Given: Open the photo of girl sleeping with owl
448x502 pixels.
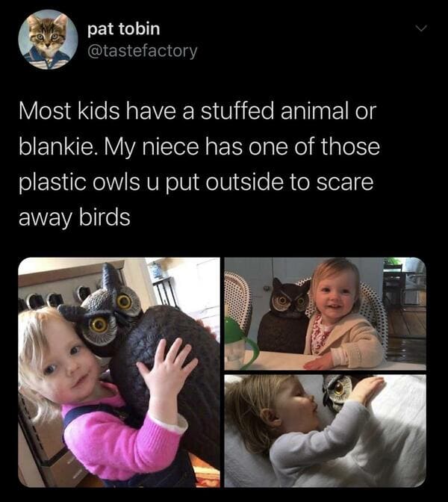Looking at the screenshot, I should click(325, 431).
